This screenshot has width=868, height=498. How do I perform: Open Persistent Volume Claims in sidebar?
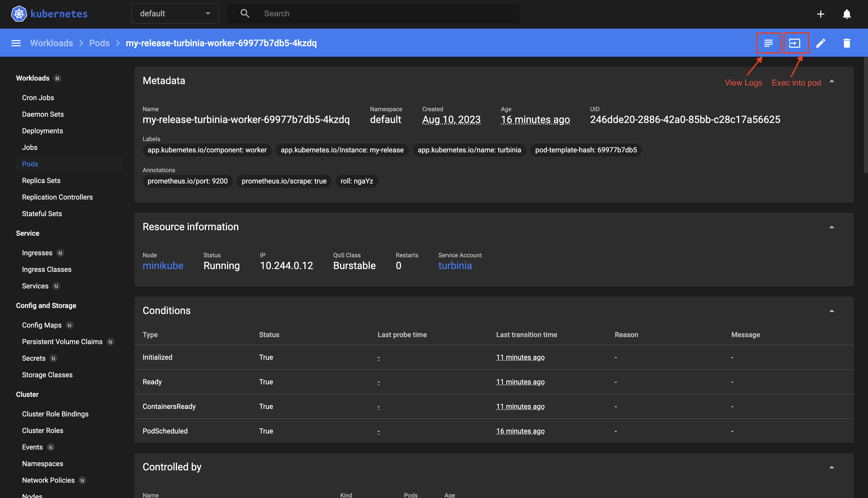[x=62, y=342]
